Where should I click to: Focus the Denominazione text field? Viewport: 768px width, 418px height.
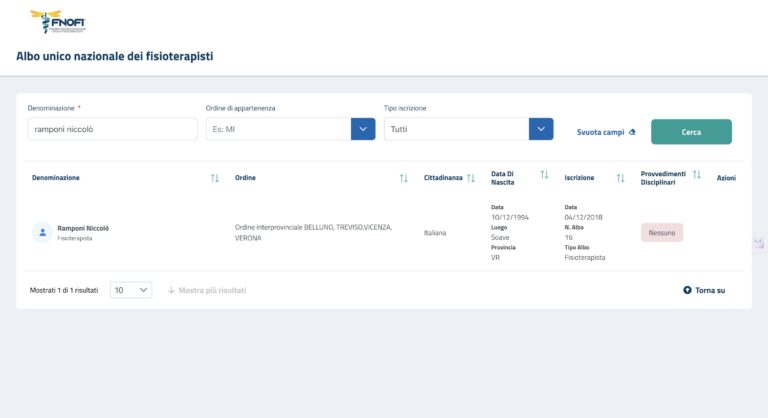pos(112,129)
